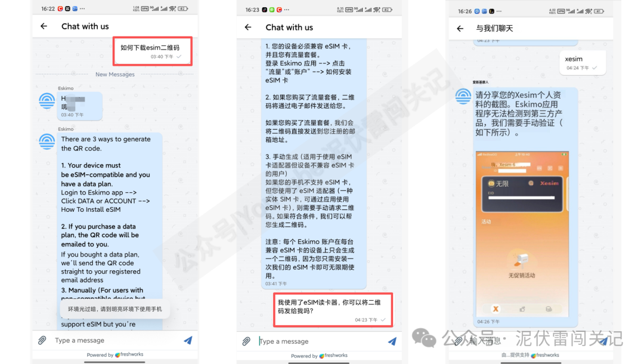644x364 pixels.
Task: Tap battery indicator in left screen status bar
Action: coord(183,8)
